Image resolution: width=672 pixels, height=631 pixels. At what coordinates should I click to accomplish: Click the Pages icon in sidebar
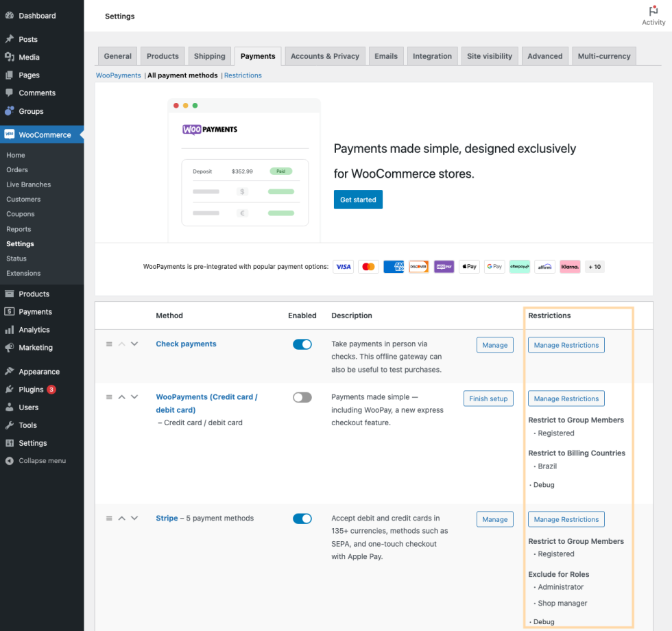click(x=10, y=75)
